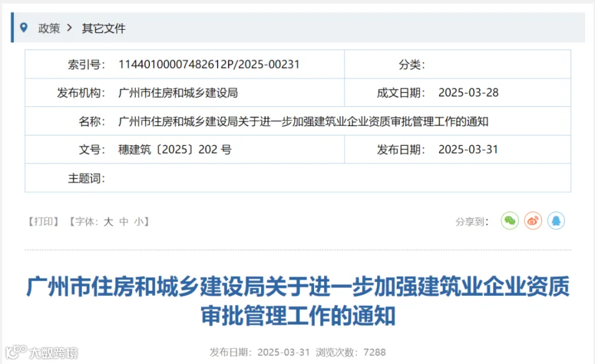595x364 pixels.
Task: Click the large blue article headline
Action: (298, 301)
